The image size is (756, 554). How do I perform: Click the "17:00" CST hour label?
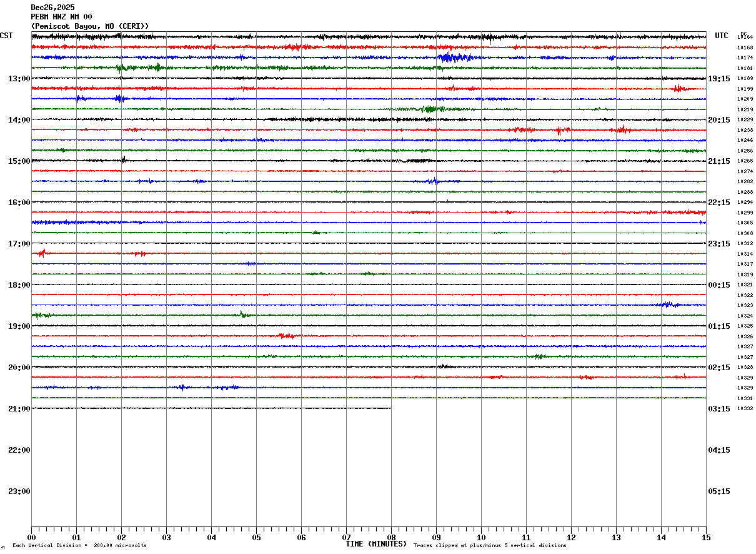point(19,244)
